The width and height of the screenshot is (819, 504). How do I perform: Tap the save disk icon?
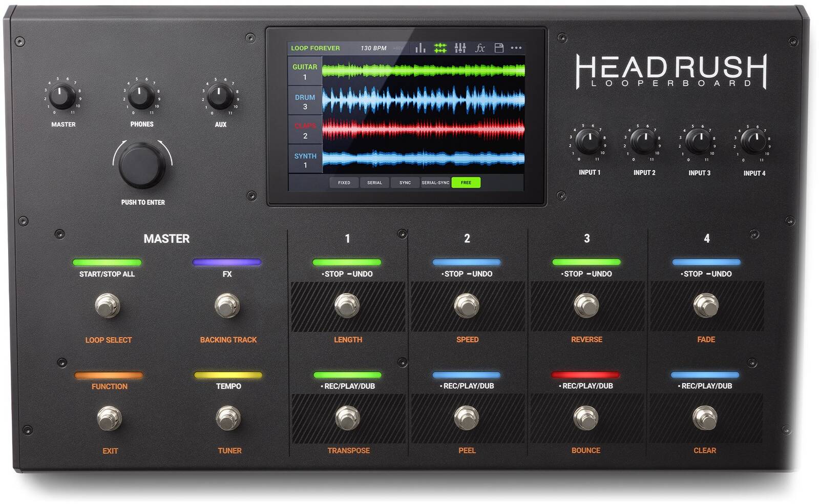(x=499, y=48)
